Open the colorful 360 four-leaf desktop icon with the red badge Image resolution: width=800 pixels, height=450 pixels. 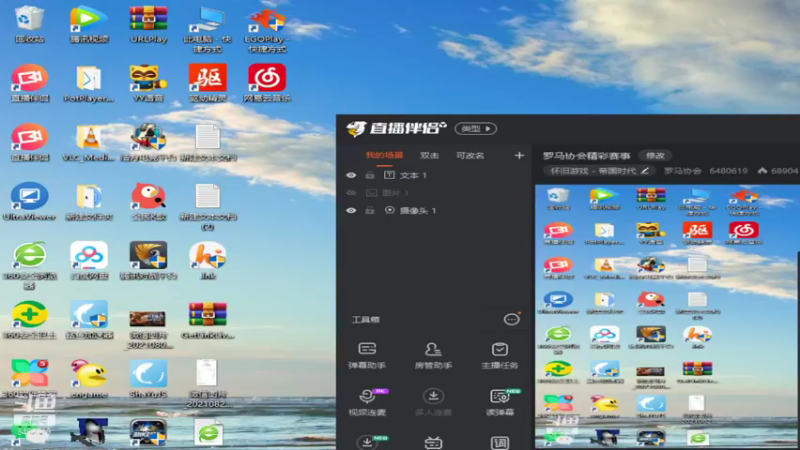click(x=29, y=379)
